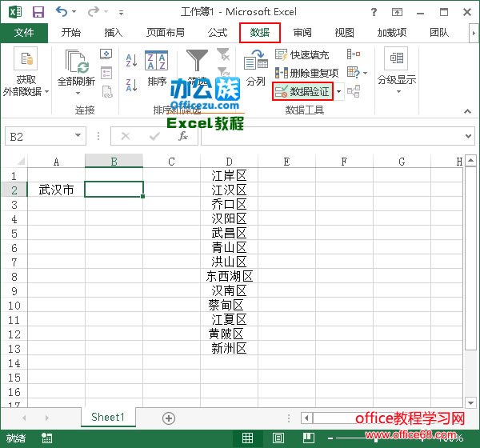Expand the Outline (分级显示) dropdown arrow
480x448 pixels.
tap(398, 91)
